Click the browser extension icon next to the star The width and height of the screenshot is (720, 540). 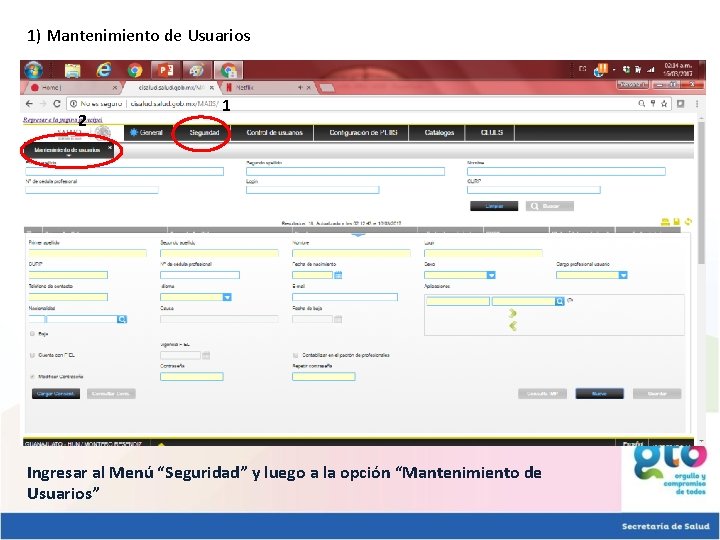(681, 104)
